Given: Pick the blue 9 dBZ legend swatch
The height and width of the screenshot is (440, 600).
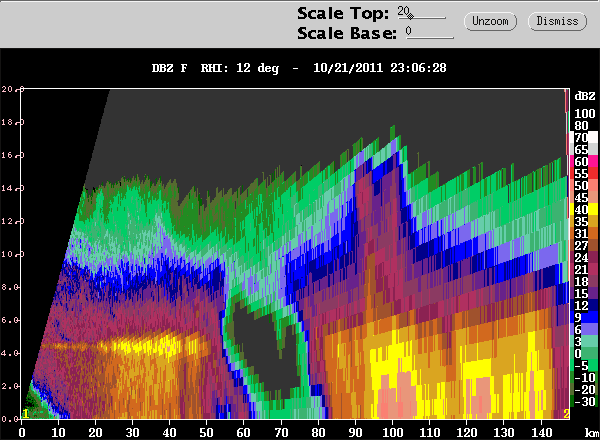Looking at the screenshot, I should click(584, 317).
